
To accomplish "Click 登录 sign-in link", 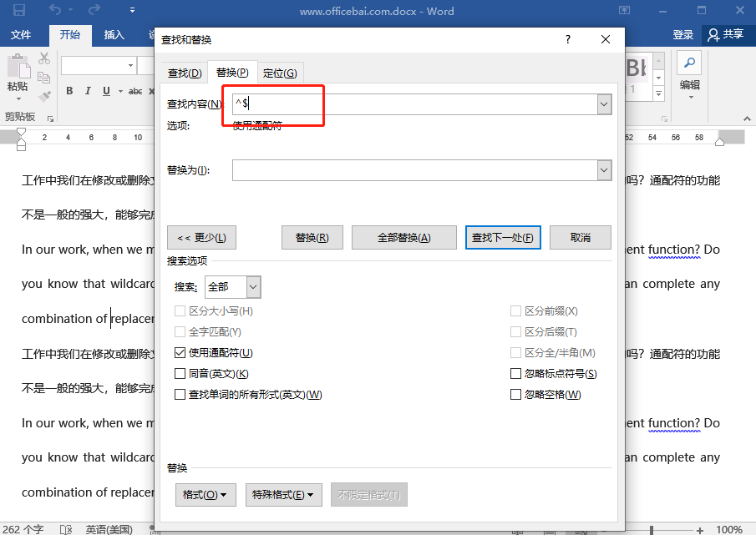I will [682, 35].
